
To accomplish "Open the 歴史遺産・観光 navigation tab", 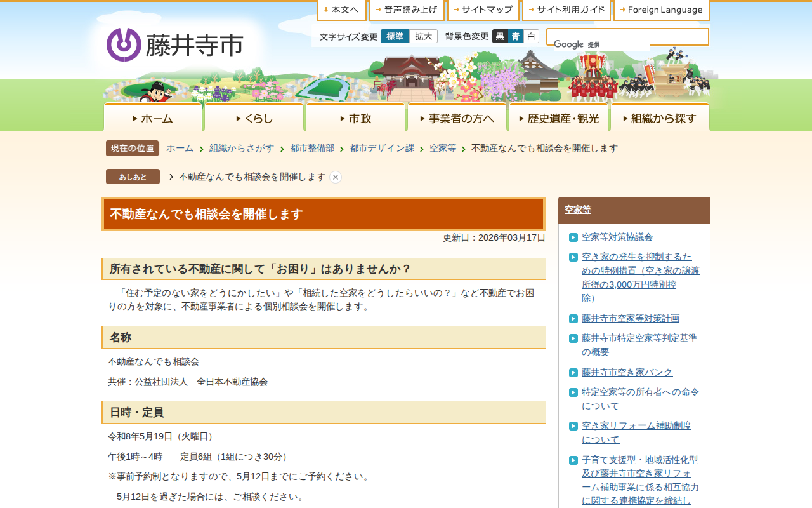I will 558,117.
